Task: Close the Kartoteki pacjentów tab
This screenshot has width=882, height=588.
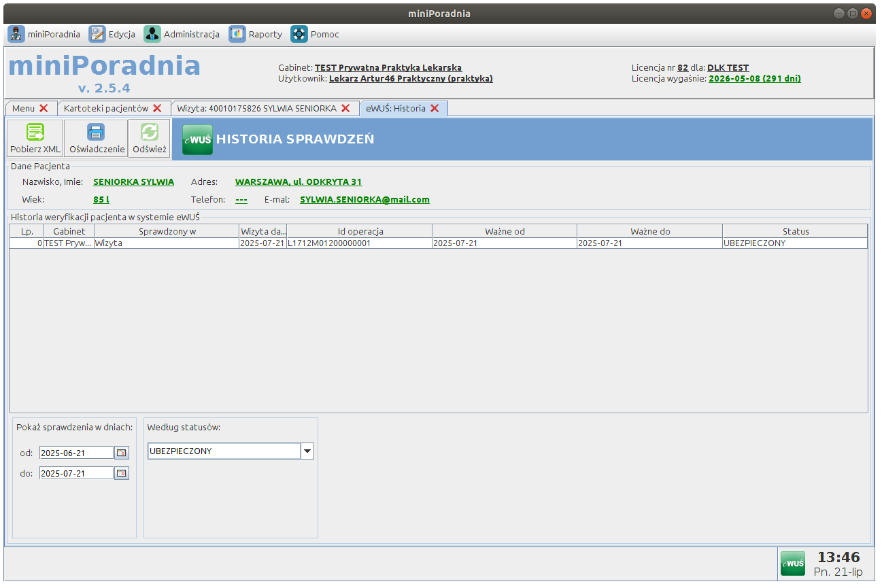Action: coord(157,108)
